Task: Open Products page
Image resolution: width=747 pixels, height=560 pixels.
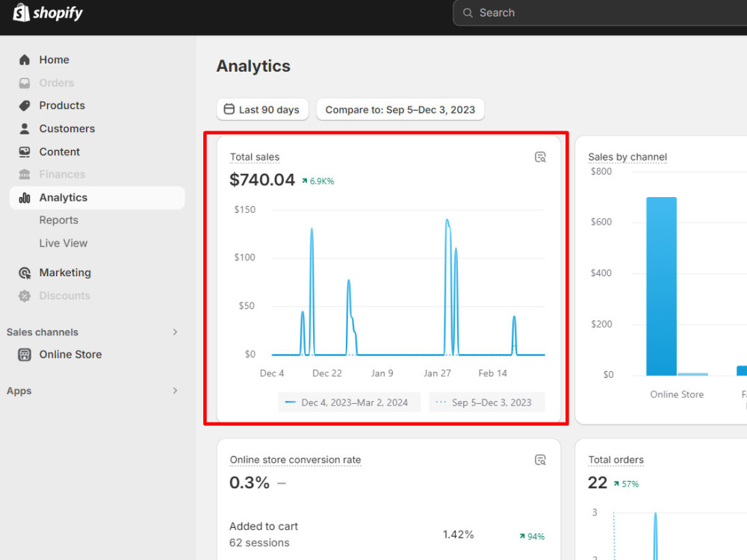Action: [x=62, y=106]
